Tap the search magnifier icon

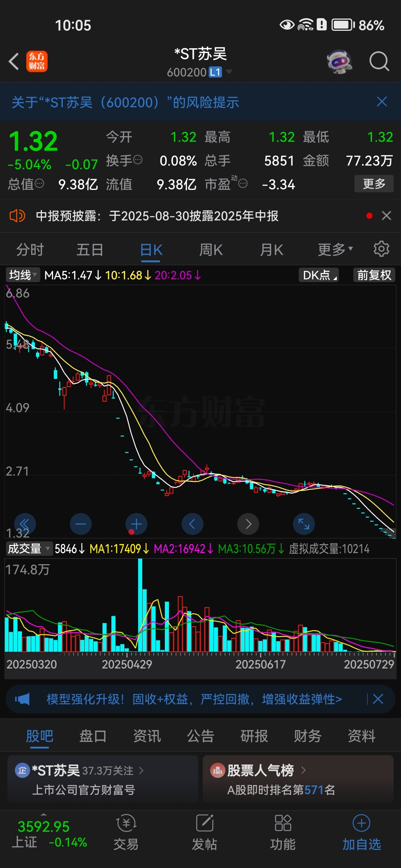[379, 61]
